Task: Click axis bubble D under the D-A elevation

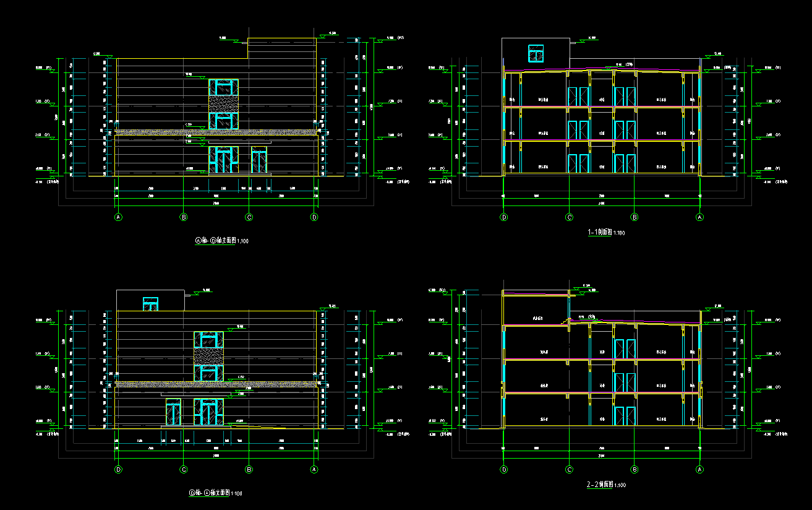Action: [118, 470]
